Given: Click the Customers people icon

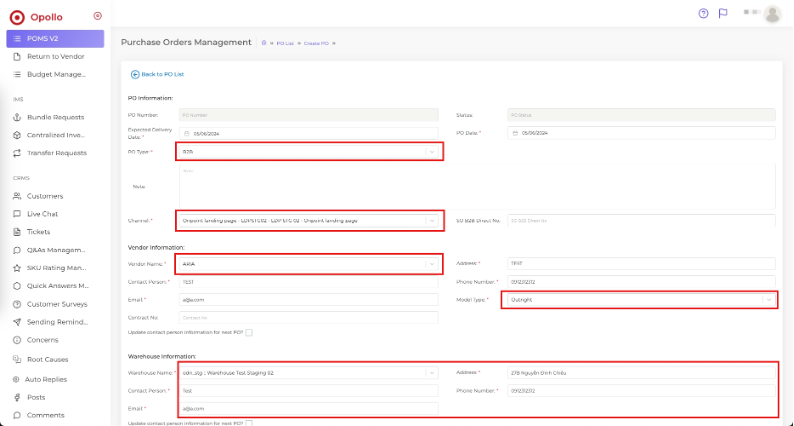Looking at the screenshot, I should click(17, 196).
